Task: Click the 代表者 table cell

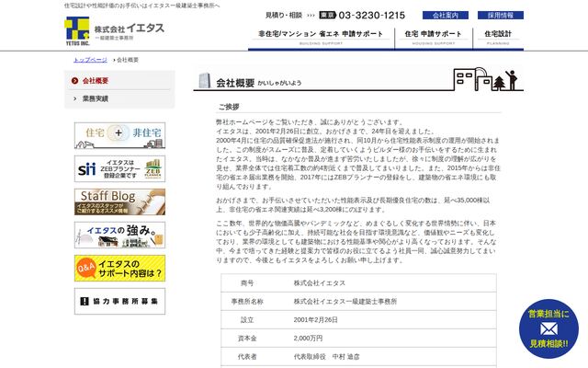Action: 247,357
